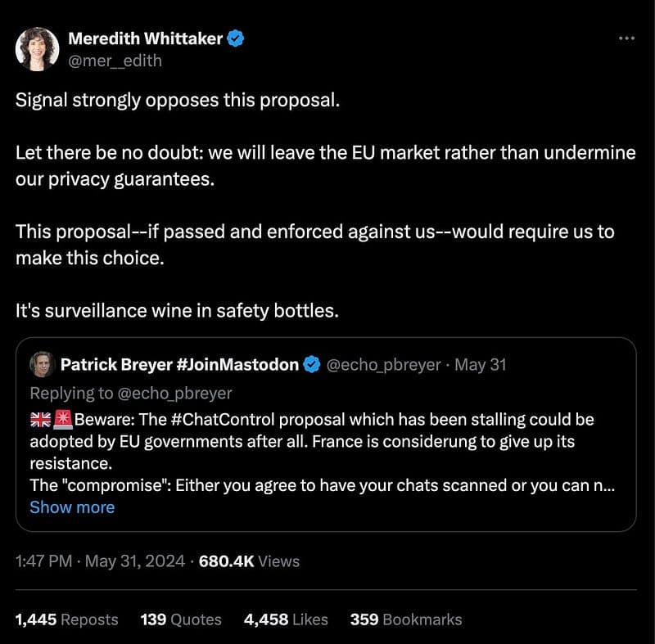Show the 4,458 Likes list
This screenshot has width=655, height=644.
point(286,619)
